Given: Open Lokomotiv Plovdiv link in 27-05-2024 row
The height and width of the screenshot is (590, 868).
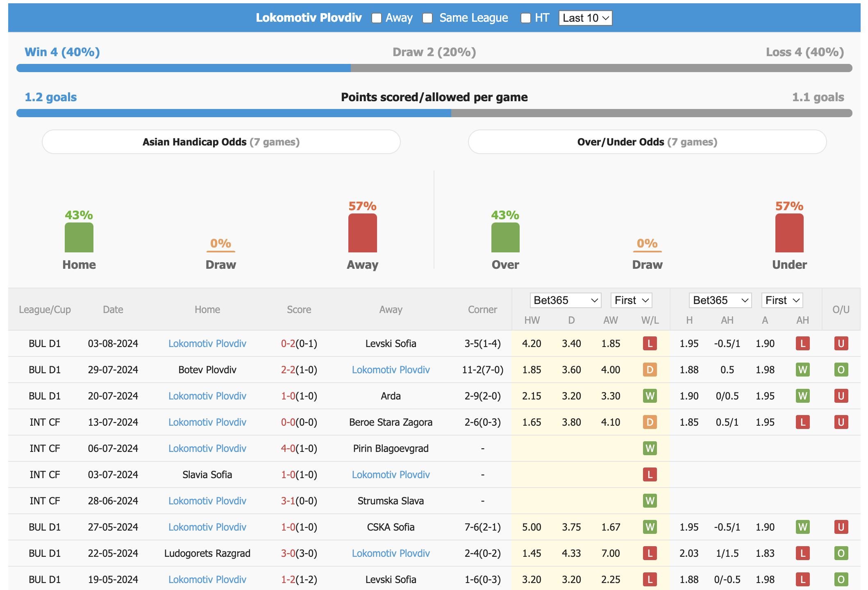Looking at the screenshot, I should tap(207, 527).
